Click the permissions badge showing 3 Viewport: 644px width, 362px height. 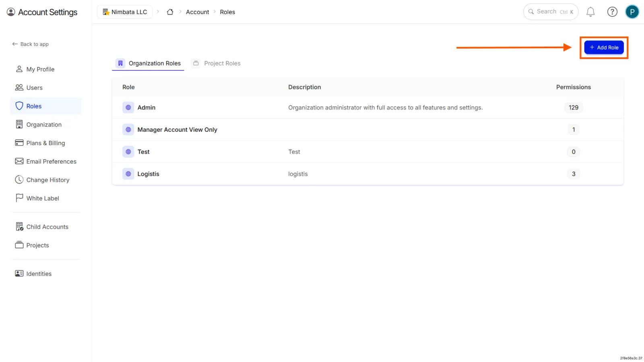tap(574, 174)
